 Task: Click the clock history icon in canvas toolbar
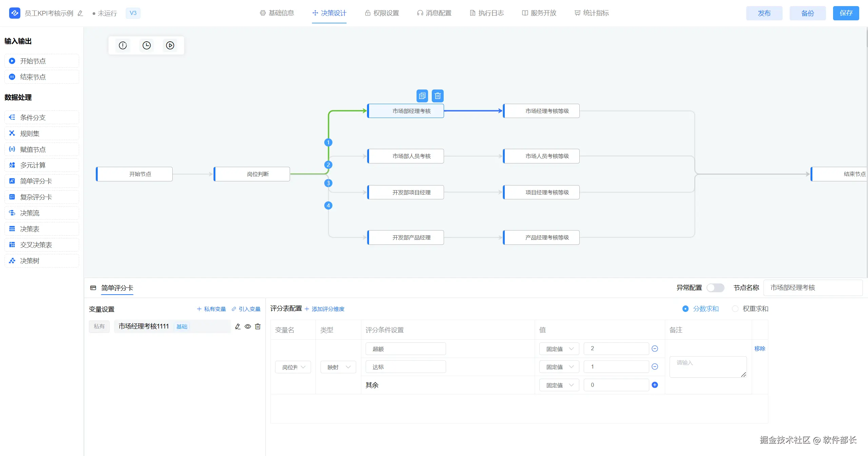(147, 45)
